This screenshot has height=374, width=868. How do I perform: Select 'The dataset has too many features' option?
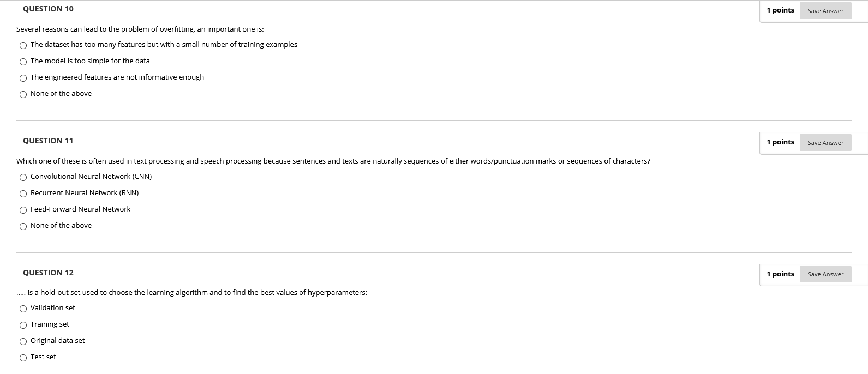click(x=23, y=45)
